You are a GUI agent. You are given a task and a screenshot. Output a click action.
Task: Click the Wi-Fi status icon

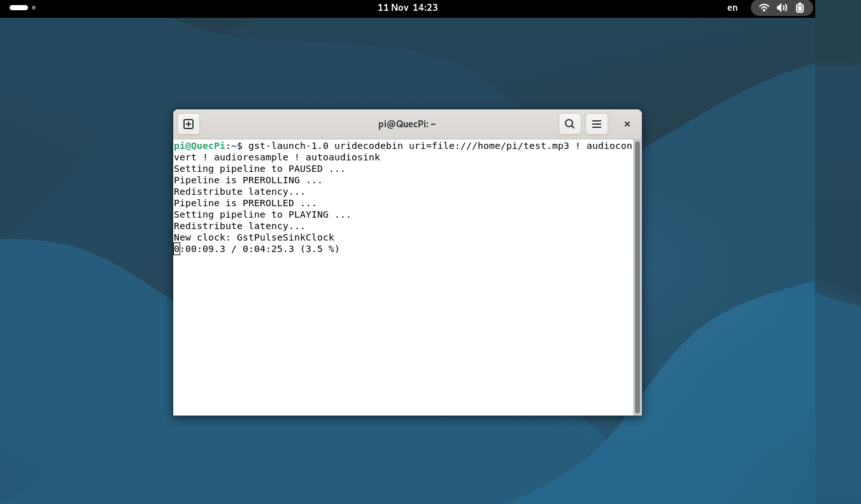764,8
